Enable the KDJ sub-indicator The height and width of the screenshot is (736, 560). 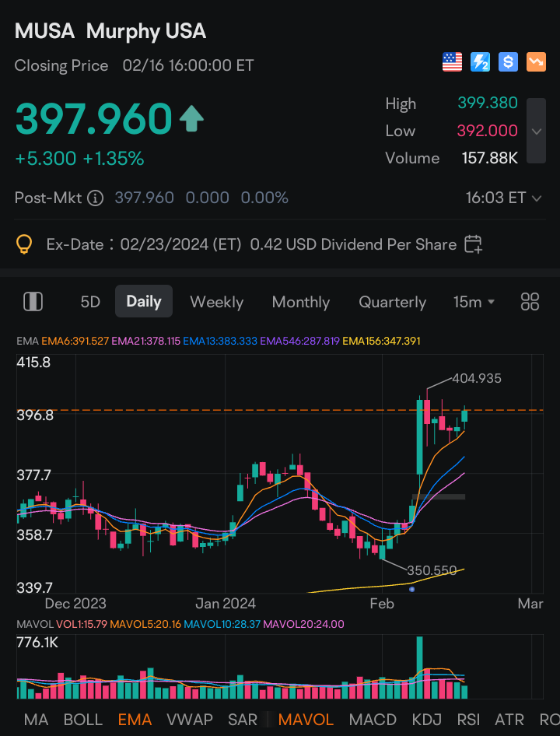[427, 720]
